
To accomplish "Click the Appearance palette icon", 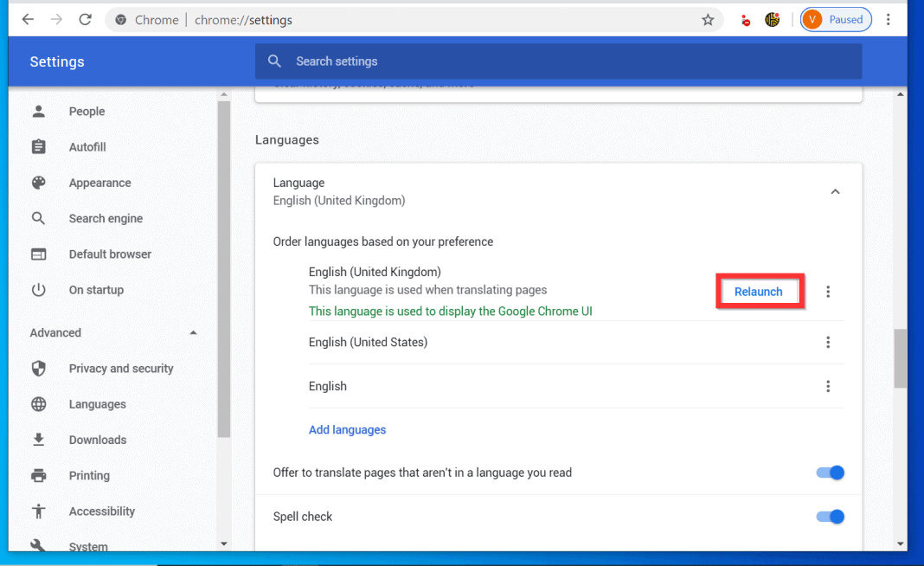I will 38,183.
